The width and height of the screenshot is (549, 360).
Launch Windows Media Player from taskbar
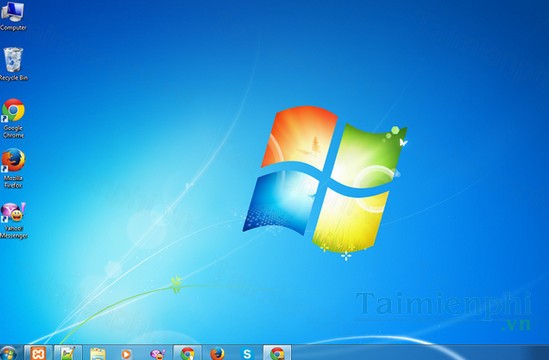click(x=126, y=354)
